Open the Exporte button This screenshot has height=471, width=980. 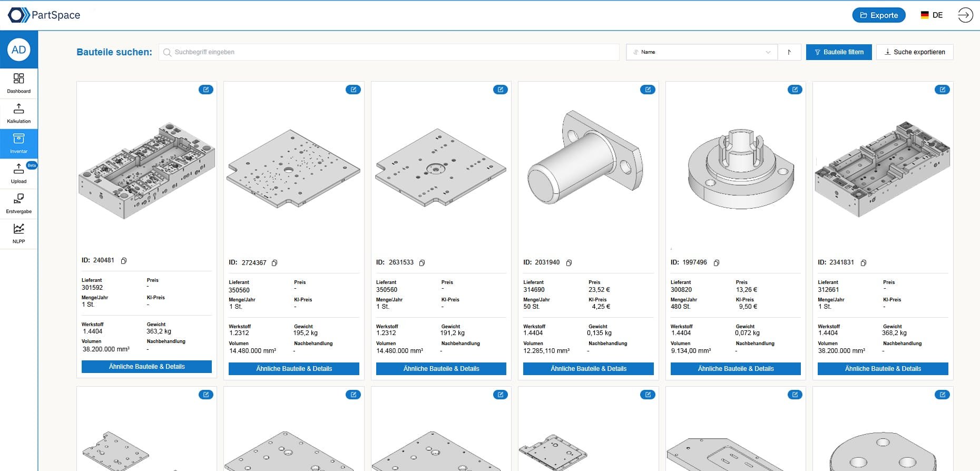pyautogui.click(x=879, y=15)
